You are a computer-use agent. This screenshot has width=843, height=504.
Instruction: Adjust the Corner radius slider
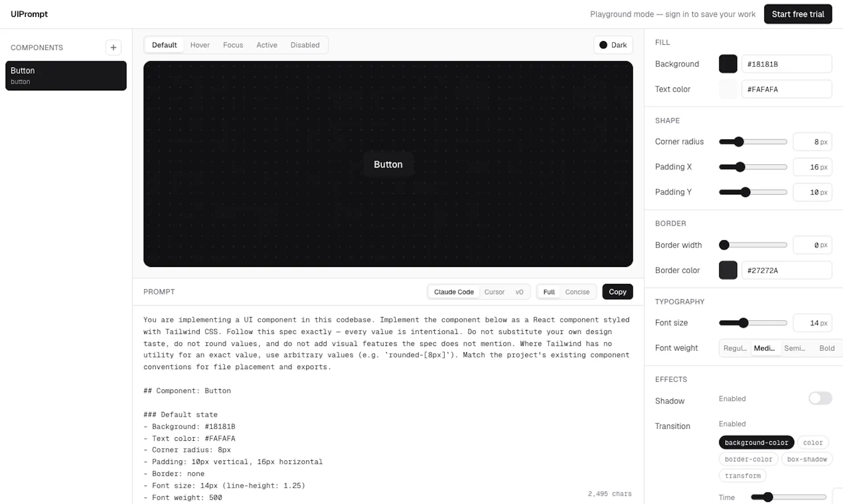[x=753, y=142]
